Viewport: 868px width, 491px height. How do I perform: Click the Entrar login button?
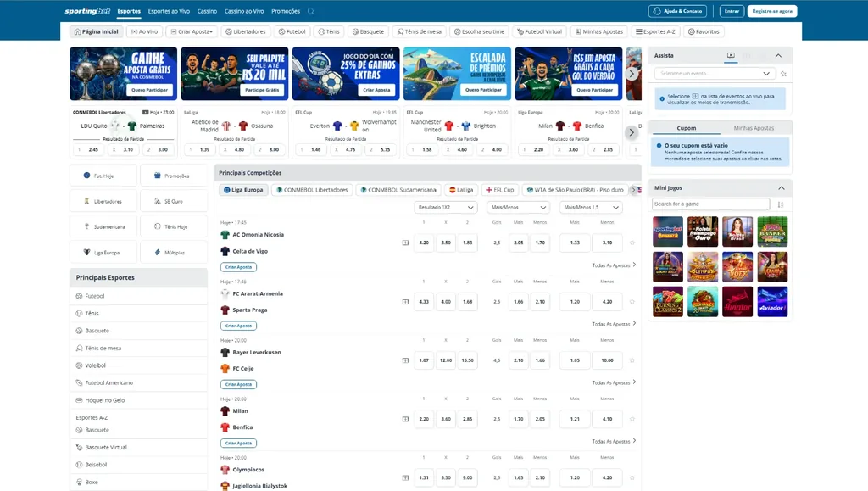[732, 11]
